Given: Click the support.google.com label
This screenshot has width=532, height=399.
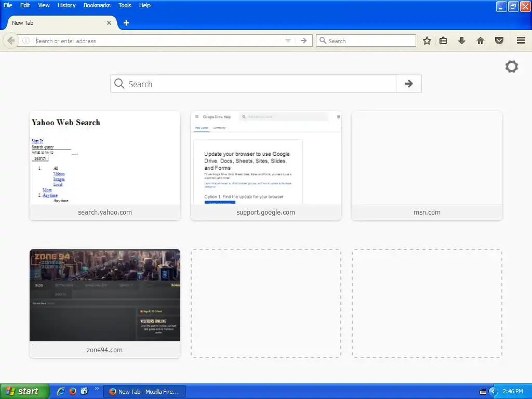Looking at the screenshot, I should click(265, 212).
